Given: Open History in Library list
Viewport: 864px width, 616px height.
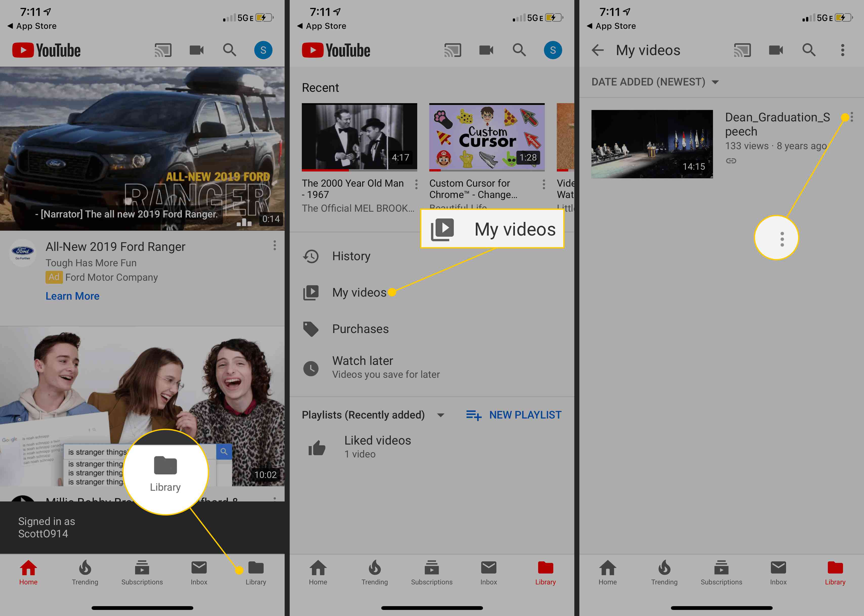Looking at the screenshot, I should pos(432,256).
